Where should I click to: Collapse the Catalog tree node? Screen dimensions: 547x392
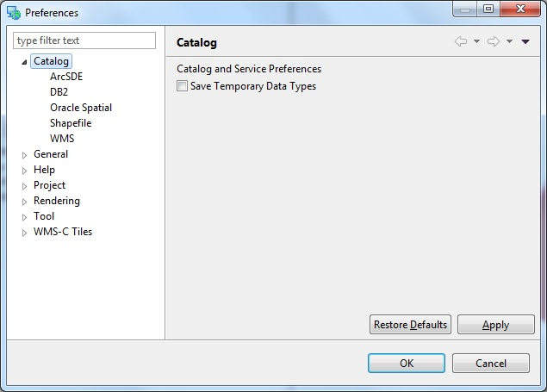tap(24, 62)
